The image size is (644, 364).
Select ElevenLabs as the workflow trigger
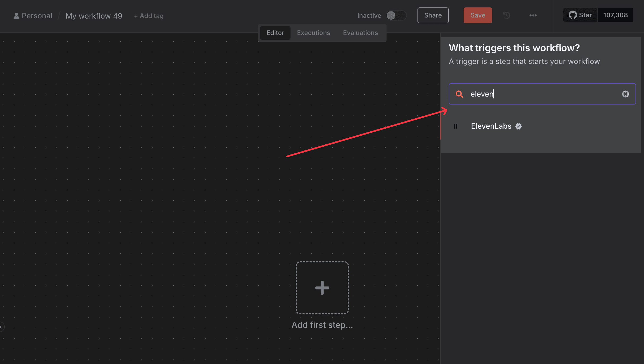click(x=491, y=126)
